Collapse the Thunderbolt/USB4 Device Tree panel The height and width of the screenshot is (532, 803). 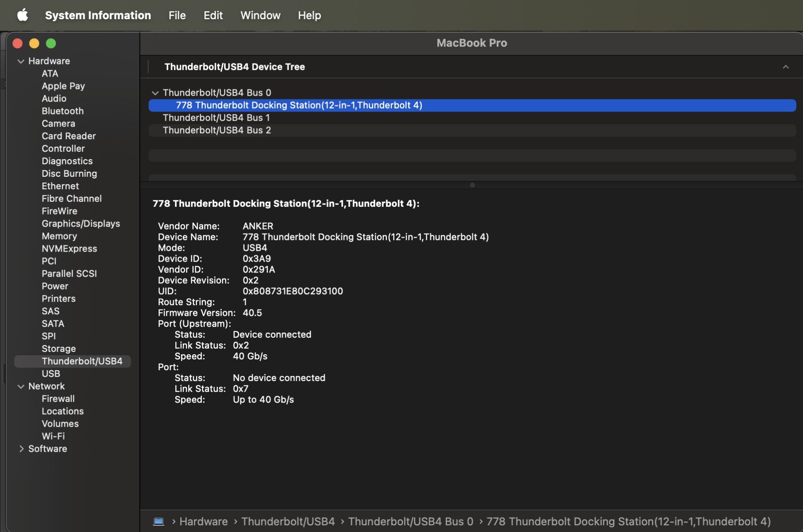coord(786,67)
